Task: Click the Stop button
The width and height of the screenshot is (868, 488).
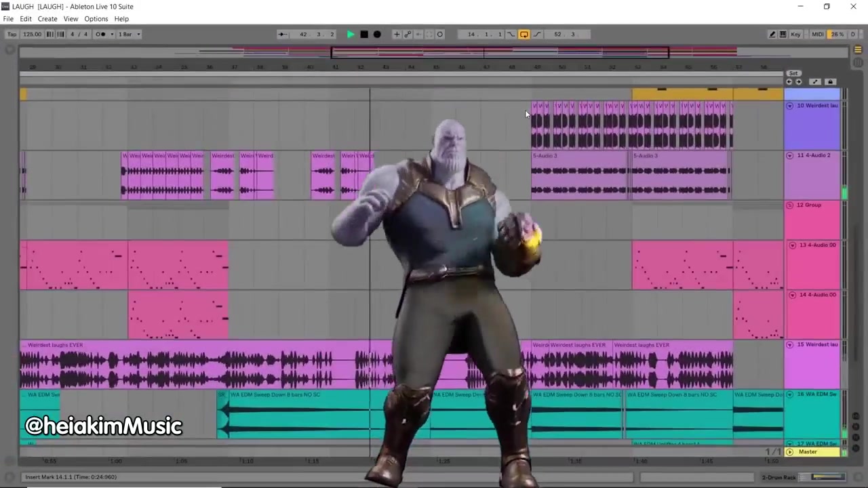Action: (364, 35)
